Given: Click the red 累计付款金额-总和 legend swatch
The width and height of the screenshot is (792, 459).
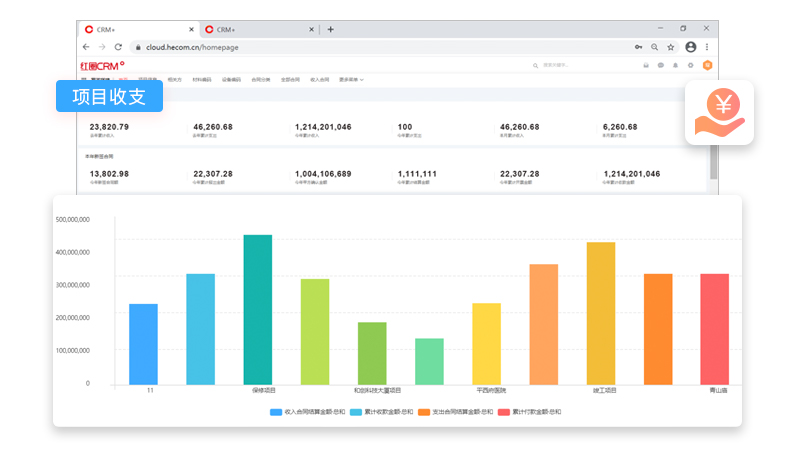Looking at the screenshot, I should (505, 412).
